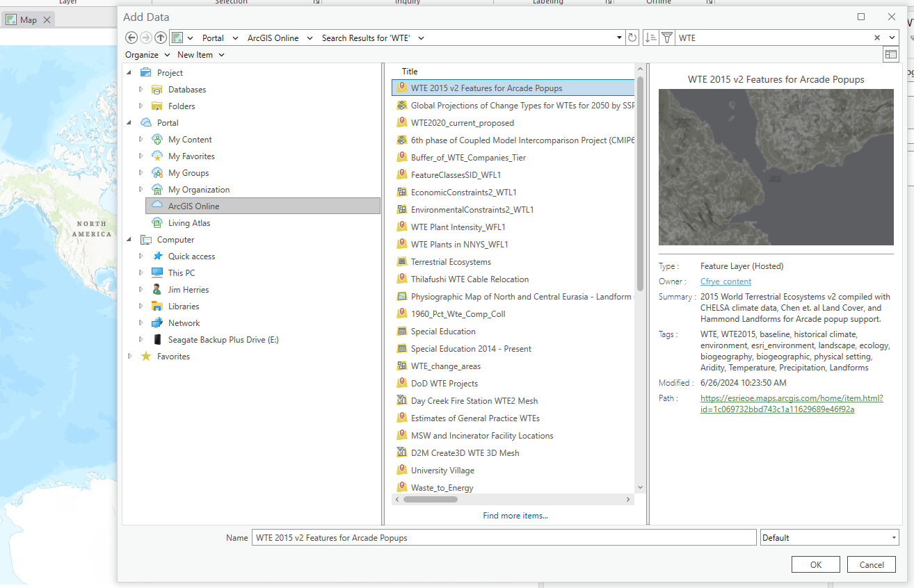The height and width of the screenshot is (588, 914).
Task: Toggle the details panel view icon
Action: [891, 54]
